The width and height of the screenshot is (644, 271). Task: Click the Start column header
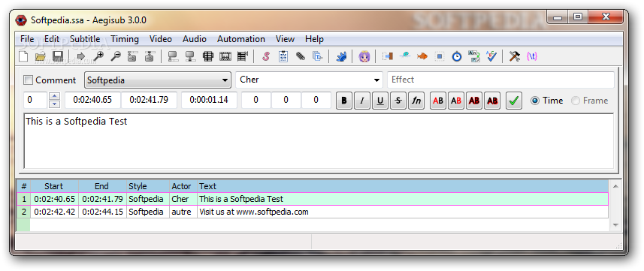click(54, 186)
